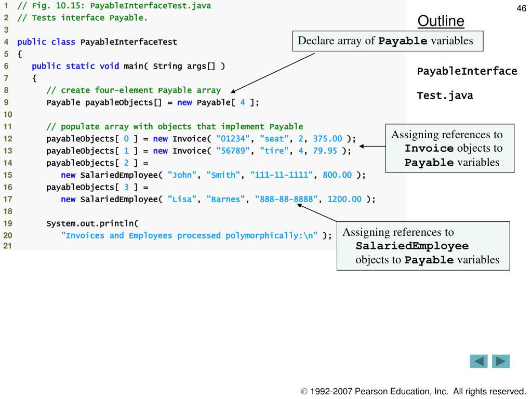Click the 79.95 value

pos(325,151)
